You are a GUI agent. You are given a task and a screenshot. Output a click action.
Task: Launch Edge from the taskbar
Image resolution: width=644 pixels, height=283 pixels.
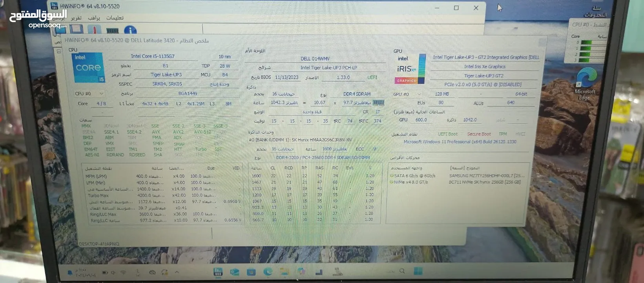pos(268,272)
